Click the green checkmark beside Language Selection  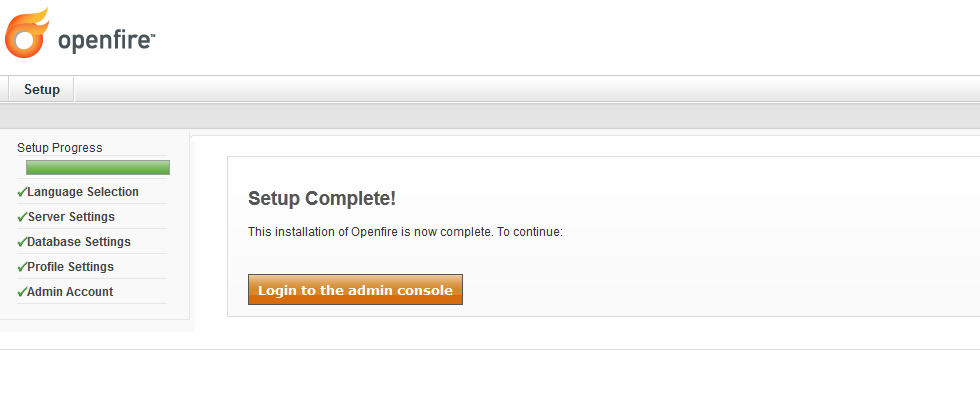[22, 192]
